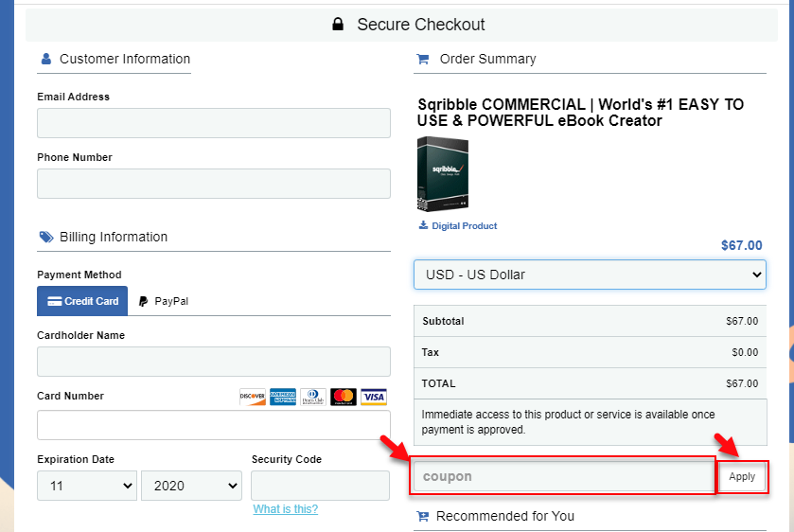Viewport: 794px width, 532px height.
Task: Open the expiration month dropdown showing 11
Action: [87, 486]
